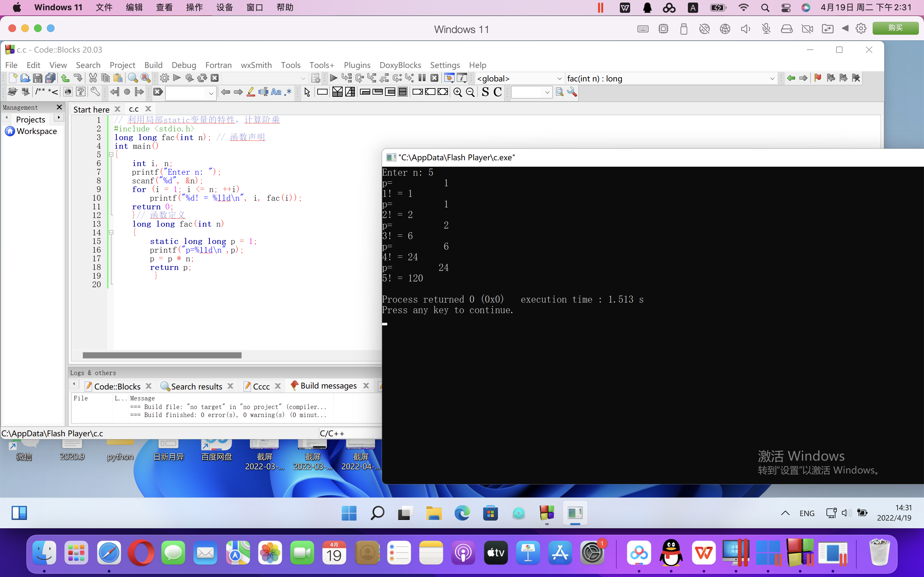Click the red bookmark flag icon
This screenshot has height=577, width=924.
(x=817, y=78)
